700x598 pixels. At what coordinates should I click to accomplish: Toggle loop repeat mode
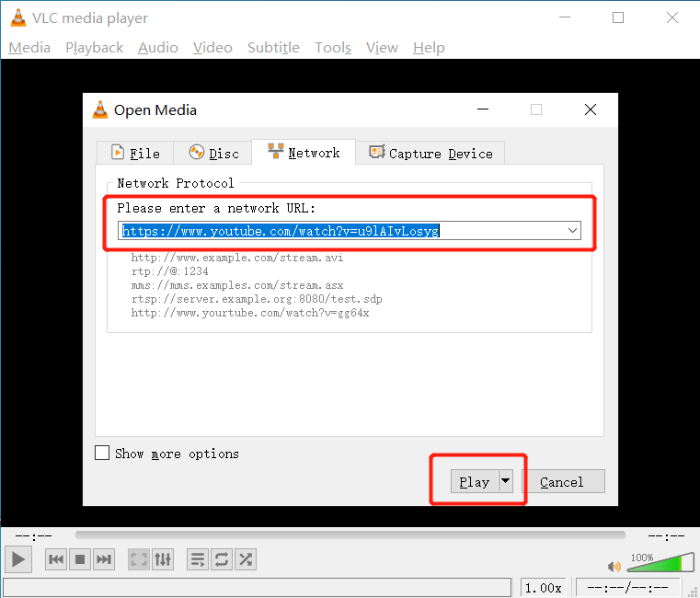(x=221, y=559)
